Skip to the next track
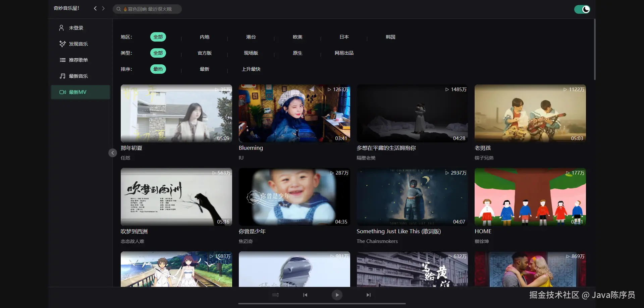 tap(369, 295)
